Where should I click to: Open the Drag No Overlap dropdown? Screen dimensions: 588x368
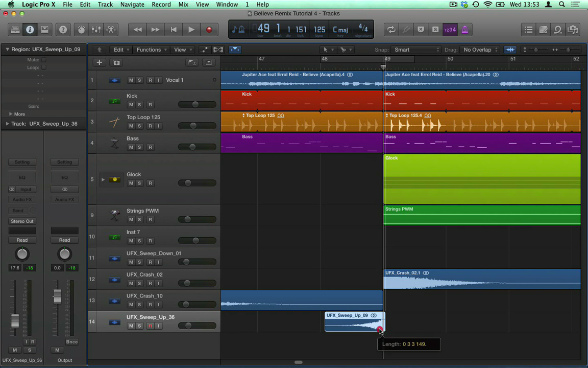coord(480,50)
